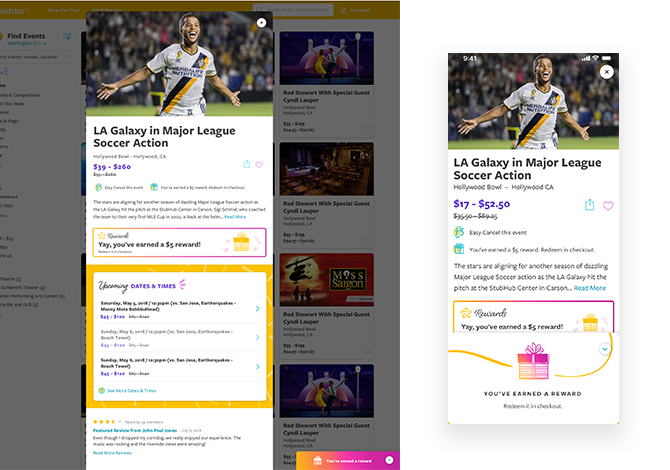670x470 pixels.
Task: Expand Saturday, May 5 date row chevron
Action: (x=257, y=308)
